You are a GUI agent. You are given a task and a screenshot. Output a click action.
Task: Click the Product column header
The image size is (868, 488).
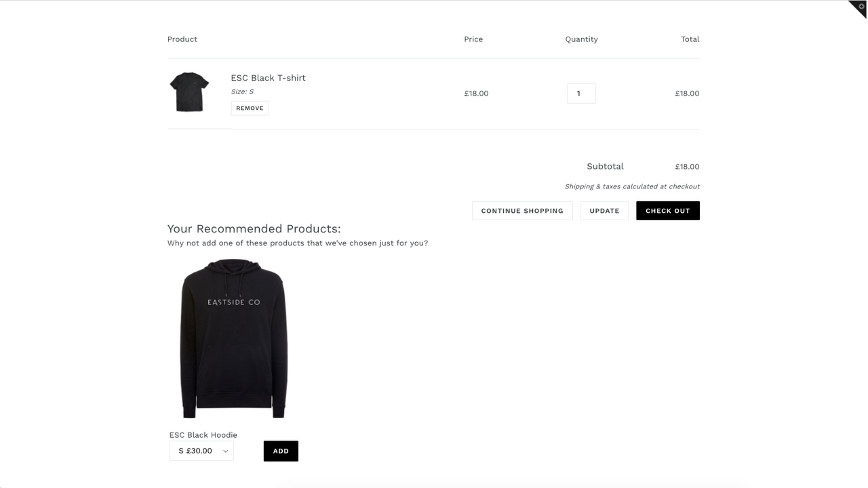pos(182,39)
